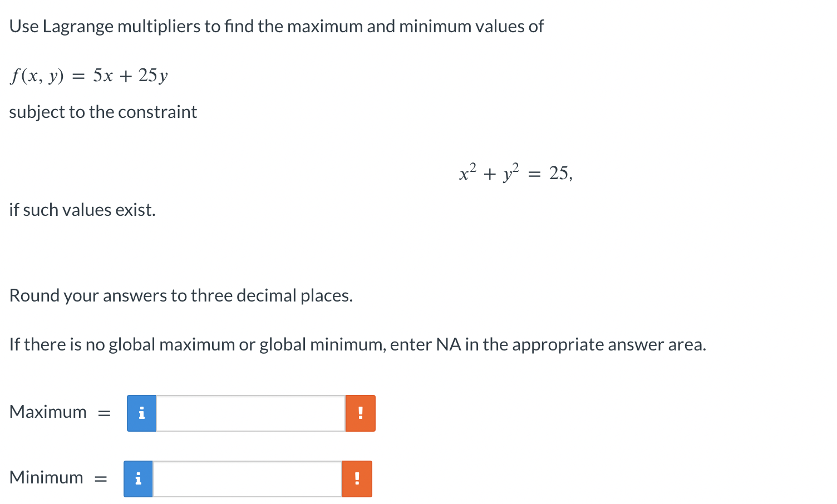Click the blue info icon beside the Minimum field
The width and height of the screenshot is (837, 504).
click(x=138, y=478)
